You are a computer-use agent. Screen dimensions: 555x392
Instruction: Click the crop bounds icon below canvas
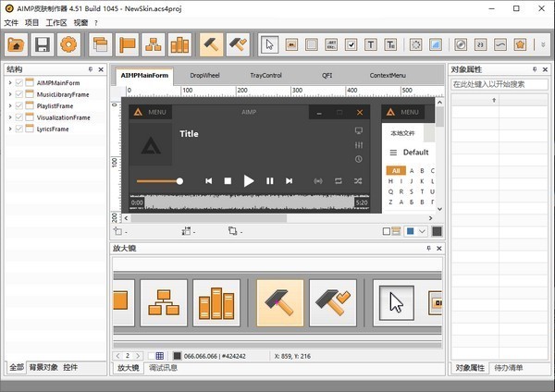click(x=232, y=231)
